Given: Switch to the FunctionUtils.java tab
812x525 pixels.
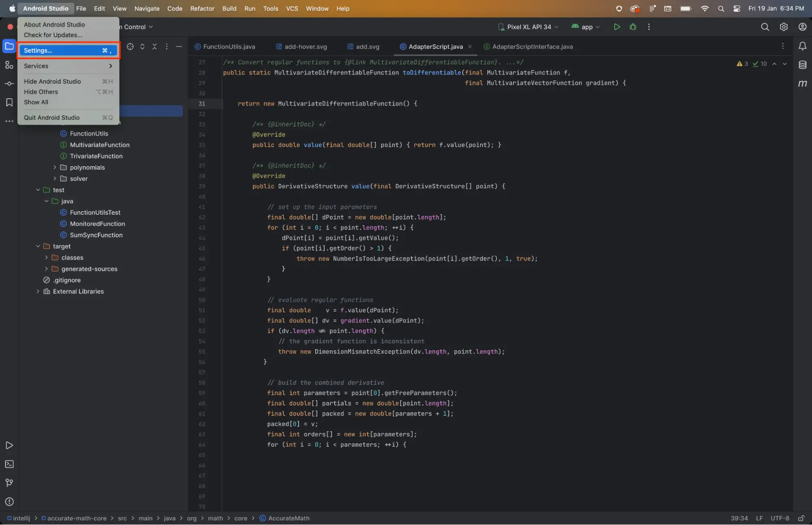Looking at the screenshot, I should pyautogui.click(x=229, y=47).
